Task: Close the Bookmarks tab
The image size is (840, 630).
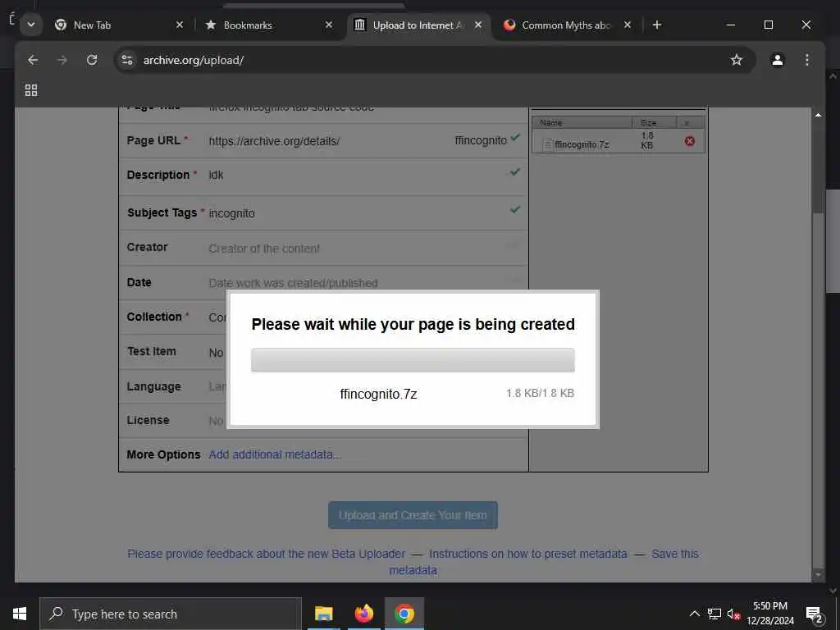Action: coord(329,25)
